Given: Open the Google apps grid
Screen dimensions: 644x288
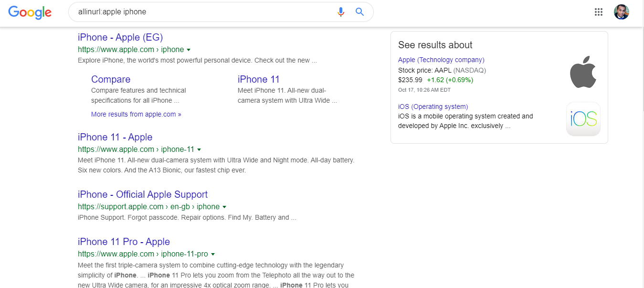Looking at the screenshot, I should coord(599,12).
